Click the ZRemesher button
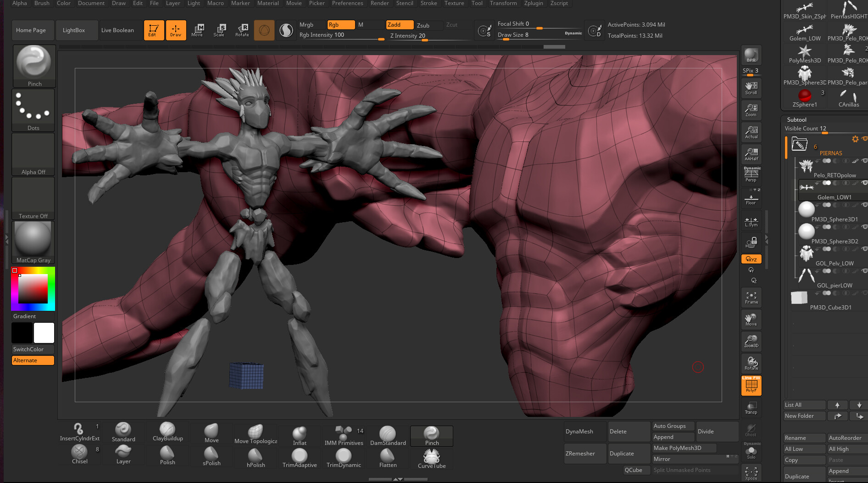Screen dimensions: 868x483 point(580,453)
